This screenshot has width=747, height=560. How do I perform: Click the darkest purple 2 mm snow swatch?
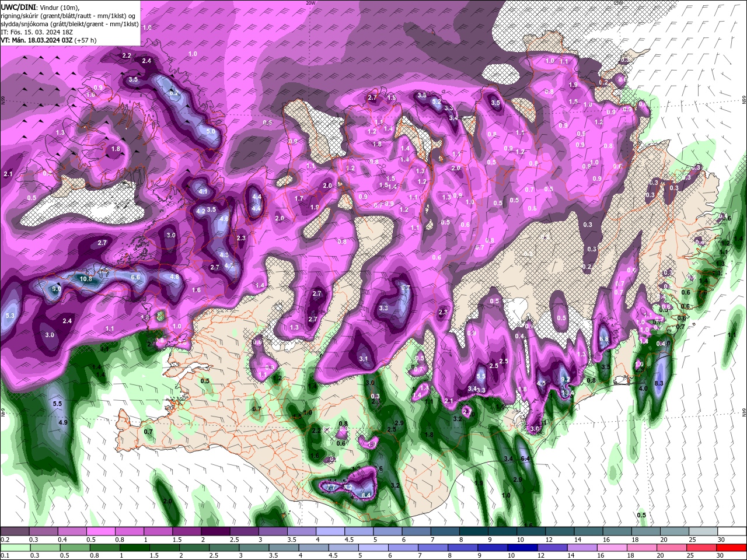(x=215, y=531)
